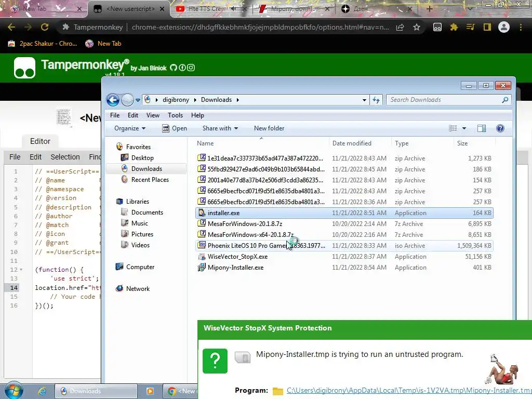532x399 pixels.
Task: Select MesaForWindows-x64-20.1.8.7z file
Action: (344, 235)
